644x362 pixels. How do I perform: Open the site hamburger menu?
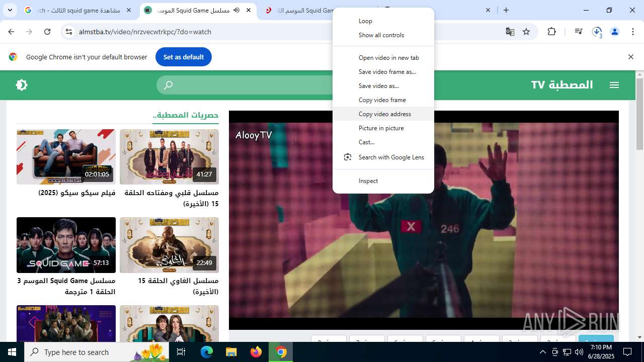[x=614, y=85]
